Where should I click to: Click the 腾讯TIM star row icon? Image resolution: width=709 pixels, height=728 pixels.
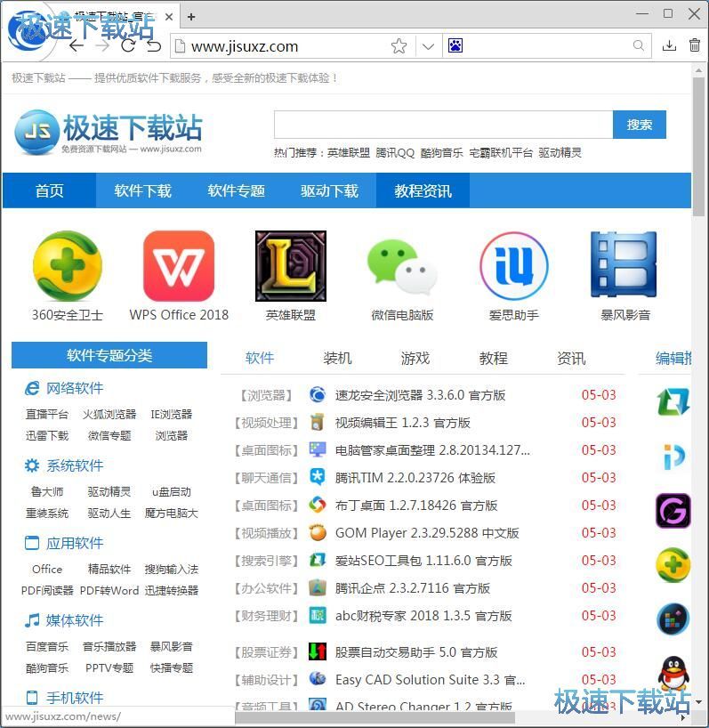click(x=318, y=477)
